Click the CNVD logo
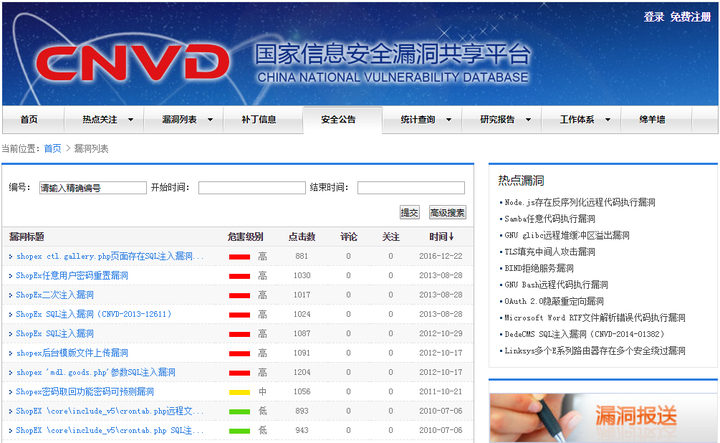Viewport: 720px width, 443px height. tap(132, 62)
